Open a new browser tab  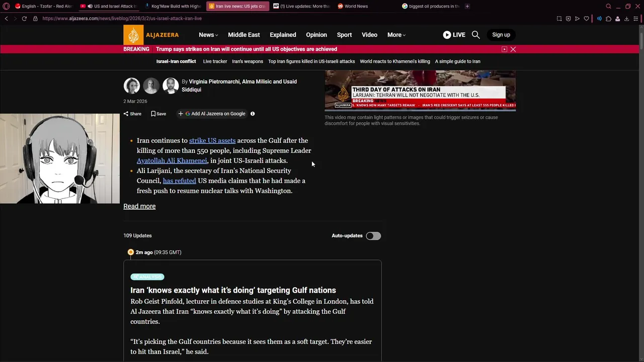tap(467, 6)
